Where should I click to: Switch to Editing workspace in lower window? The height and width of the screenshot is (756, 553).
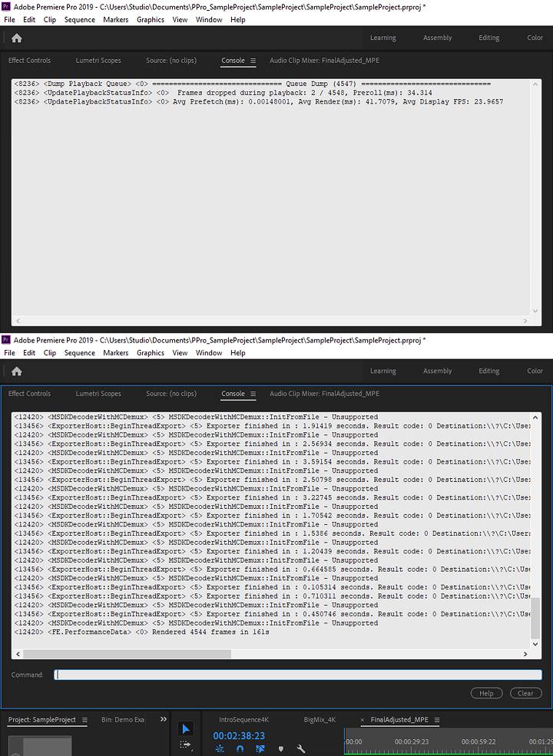pos(488,371)
